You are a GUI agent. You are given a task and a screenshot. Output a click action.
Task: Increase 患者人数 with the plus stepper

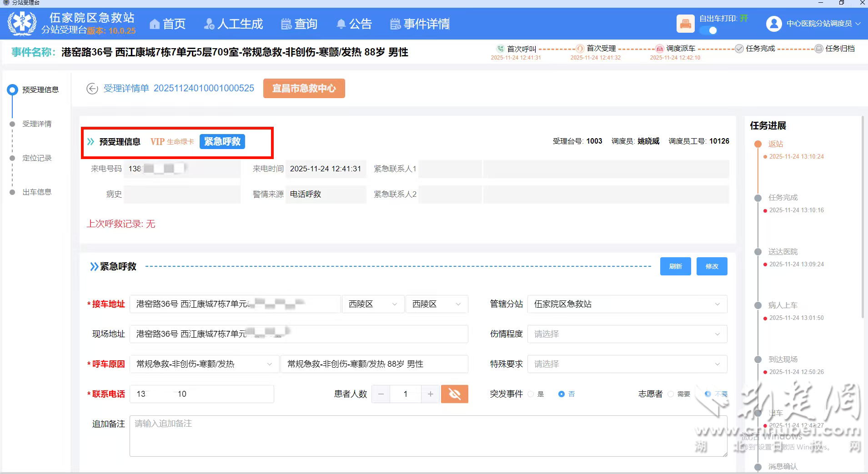[x=430, y=394]
